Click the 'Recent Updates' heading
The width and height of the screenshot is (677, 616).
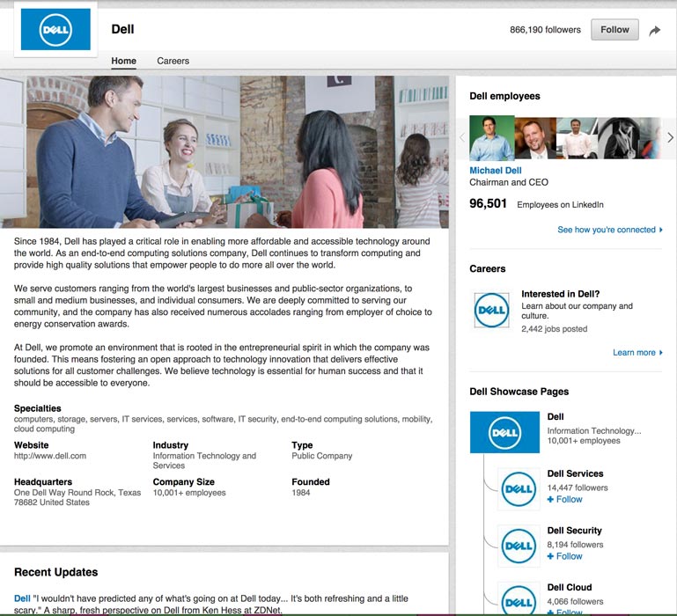point(55,572)
